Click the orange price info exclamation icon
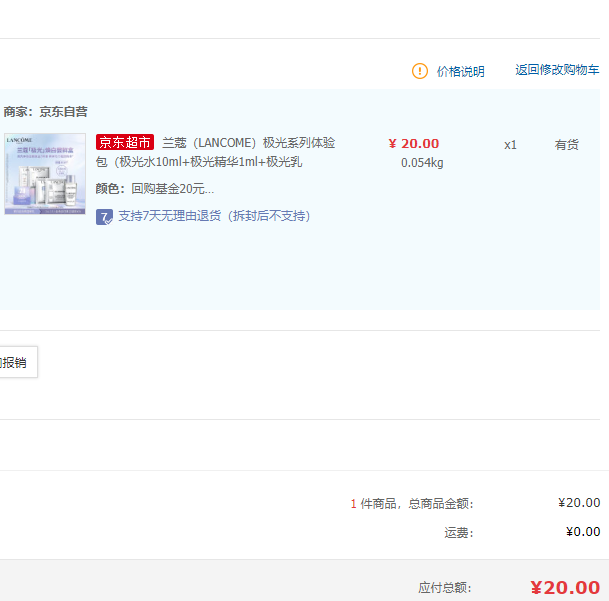This screenshot has height=601, width=609. [x=419, y=71]
